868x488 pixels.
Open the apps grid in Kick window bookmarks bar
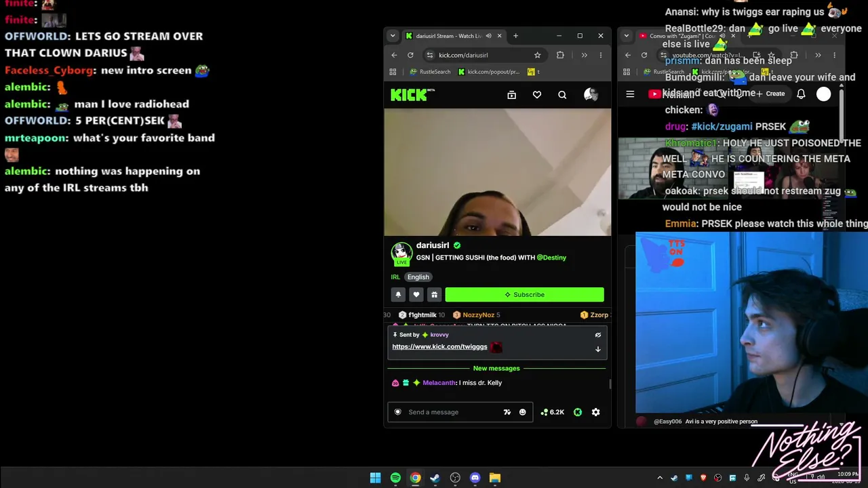(x=393, y=72)
